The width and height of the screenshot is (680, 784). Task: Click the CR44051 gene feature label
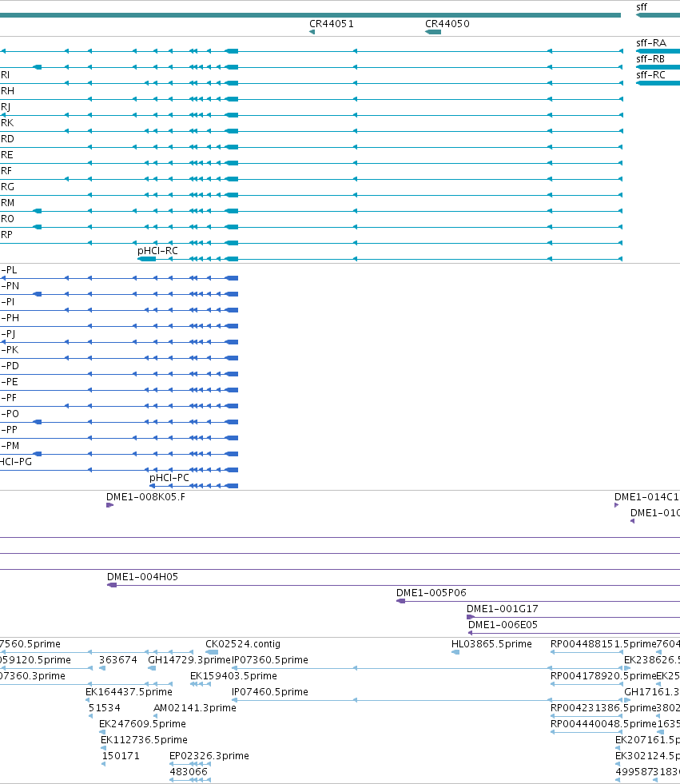point(331,23)
